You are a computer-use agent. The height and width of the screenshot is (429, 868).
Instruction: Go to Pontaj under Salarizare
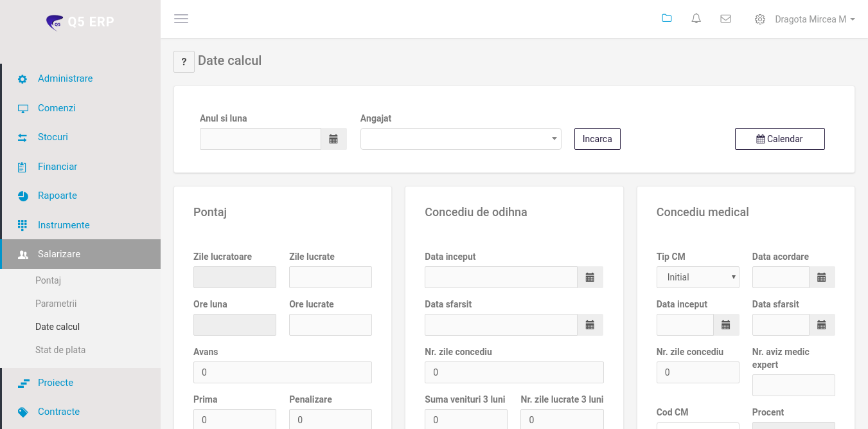click(48, 280)
